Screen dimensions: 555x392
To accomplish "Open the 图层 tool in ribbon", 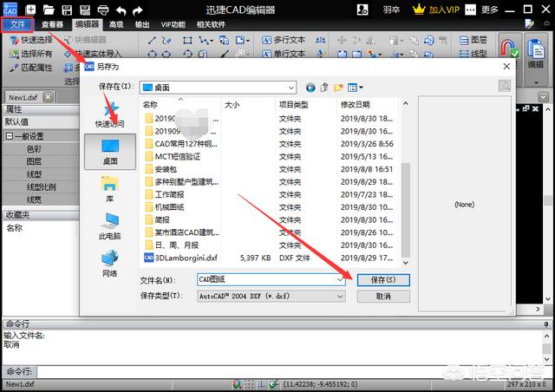I will click(473, 40).
